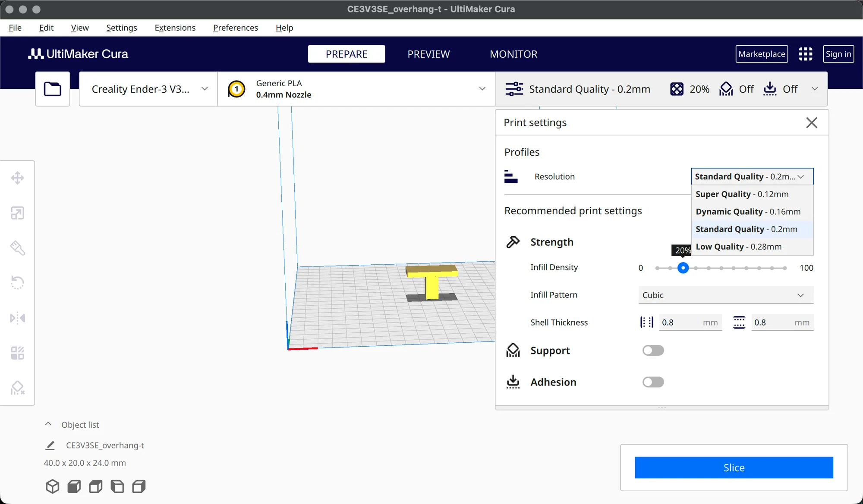863x504 pixels.
Task: Click the Resolution layers icon
Action: coord(511,176)
